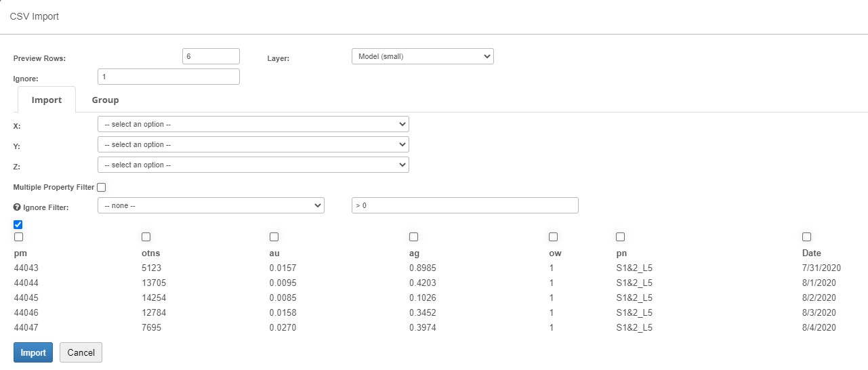868x370 pixels.
Task: Open the Ignore Filter none dropdown
Action: [x=211, y=205]
